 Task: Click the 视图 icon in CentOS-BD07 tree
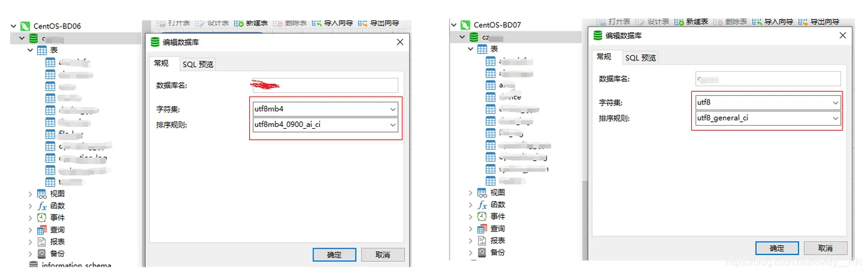pyautogui.click(x=482, y=193)
